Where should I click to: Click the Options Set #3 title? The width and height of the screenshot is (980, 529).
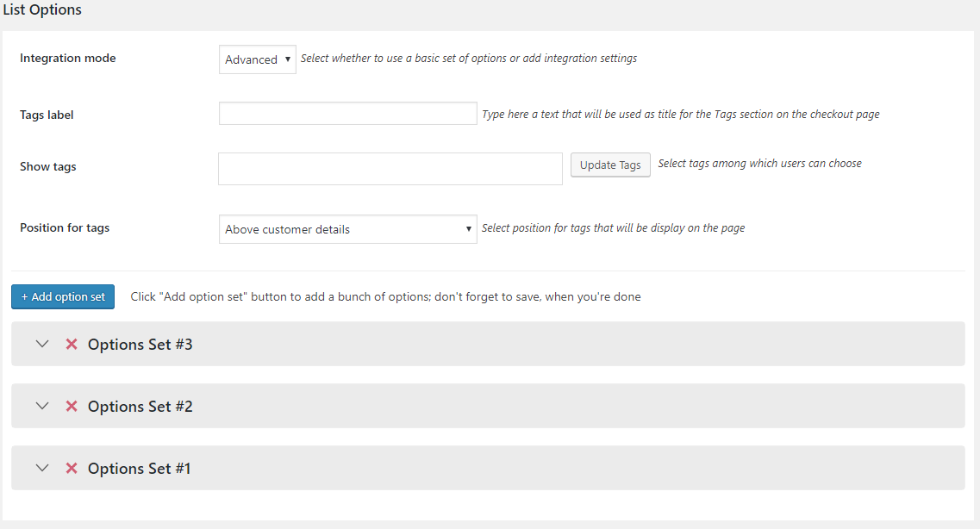[140, 344]
